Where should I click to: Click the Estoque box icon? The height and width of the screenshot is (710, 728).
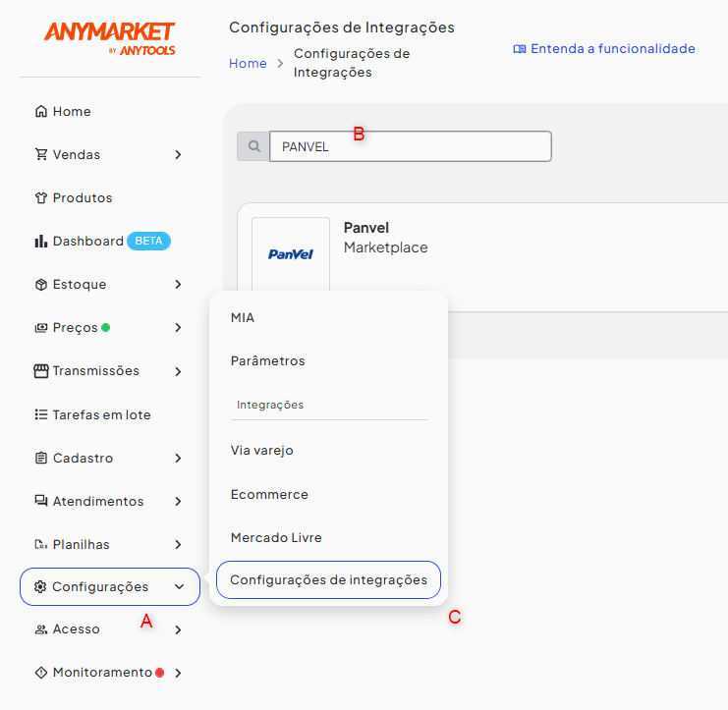pos(40,285)
